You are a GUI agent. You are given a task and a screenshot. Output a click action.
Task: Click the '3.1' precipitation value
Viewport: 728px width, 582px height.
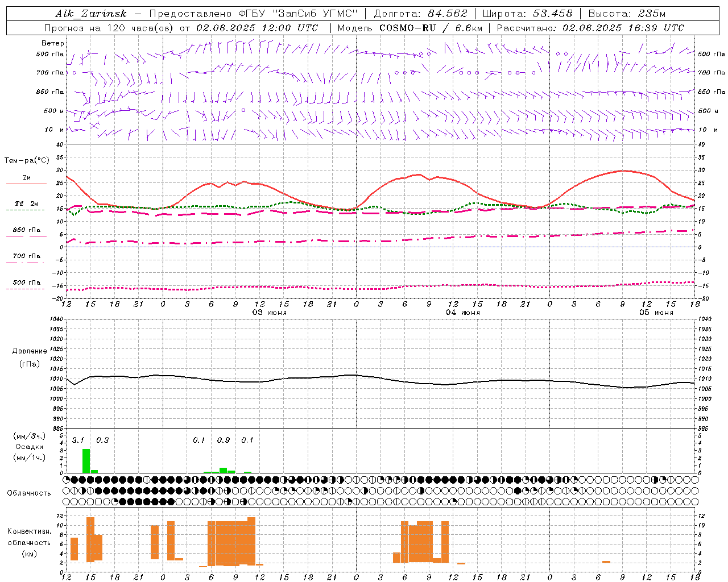pos(78,440)
